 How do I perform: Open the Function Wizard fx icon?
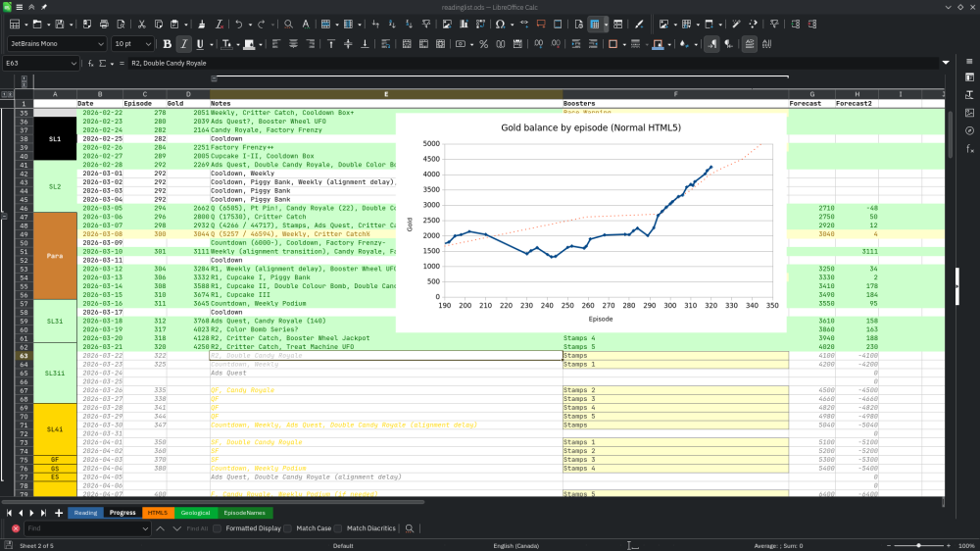tap(90, 63)
